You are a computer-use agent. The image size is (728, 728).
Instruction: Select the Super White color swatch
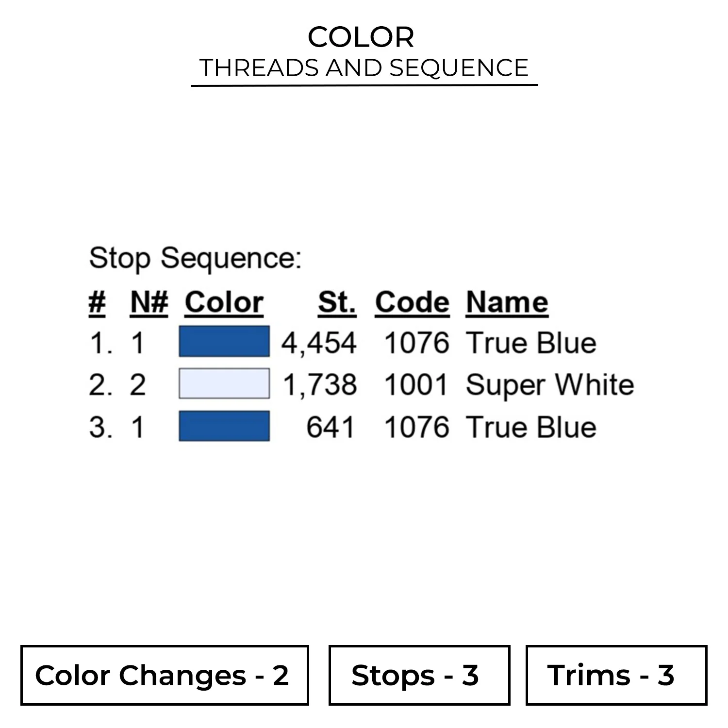pos(224,383)
